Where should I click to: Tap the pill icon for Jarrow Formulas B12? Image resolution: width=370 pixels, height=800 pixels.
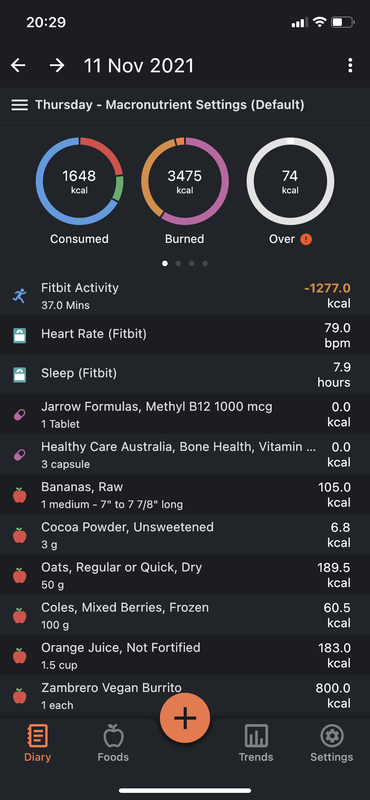[19, 414]
